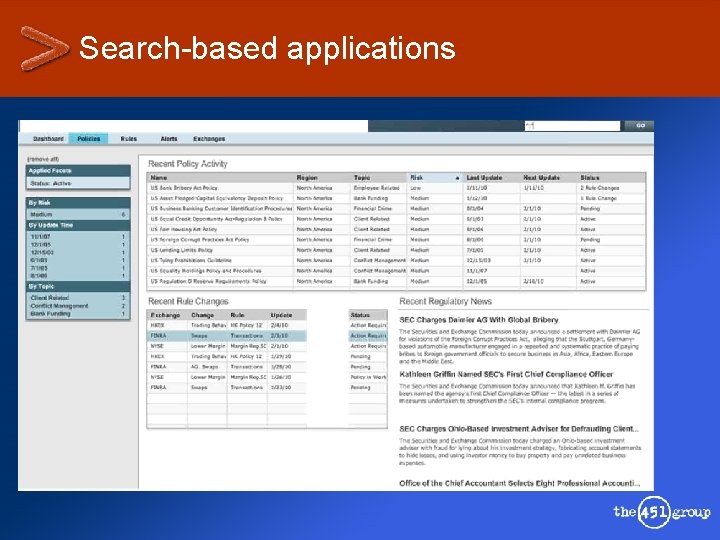The width and height of the screenshot is (720, 540).
Task: Select US Lending Limits Policy row
Action: [396, 250]
